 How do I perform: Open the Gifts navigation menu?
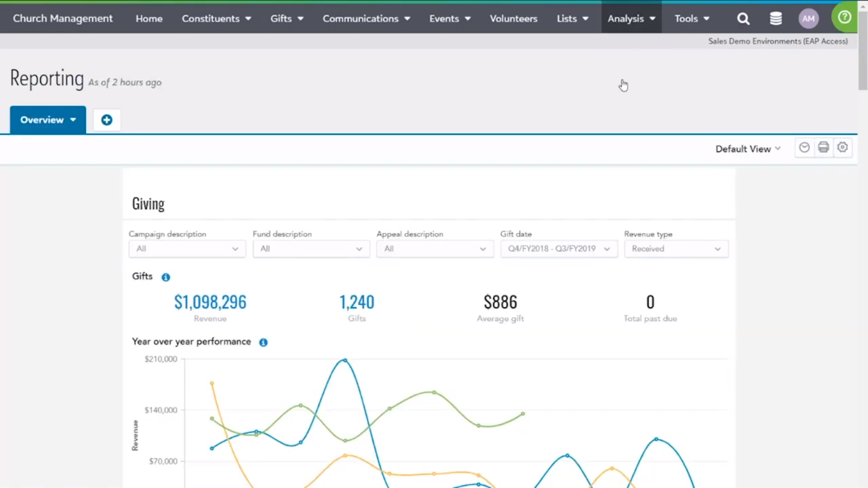287,19
